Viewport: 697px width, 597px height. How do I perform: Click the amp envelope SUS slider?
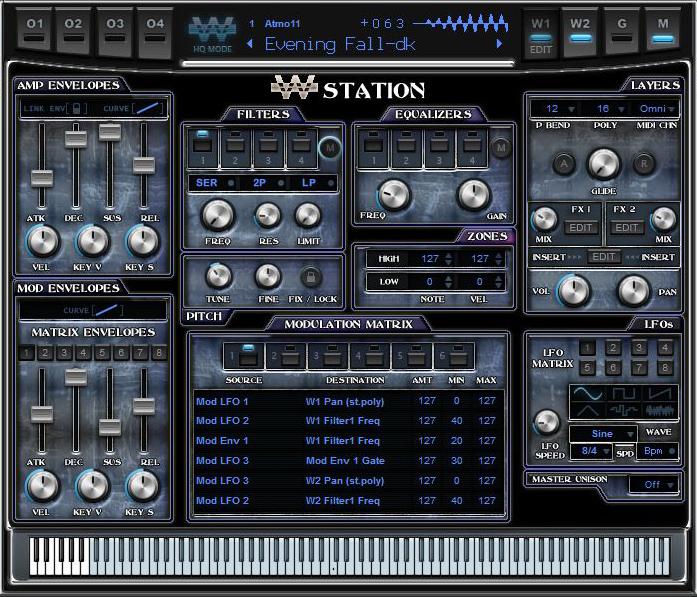(110, 132)
